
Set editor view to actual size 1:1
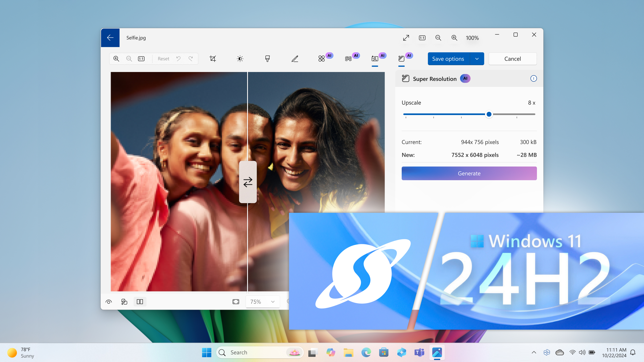[x=141, y=59]
